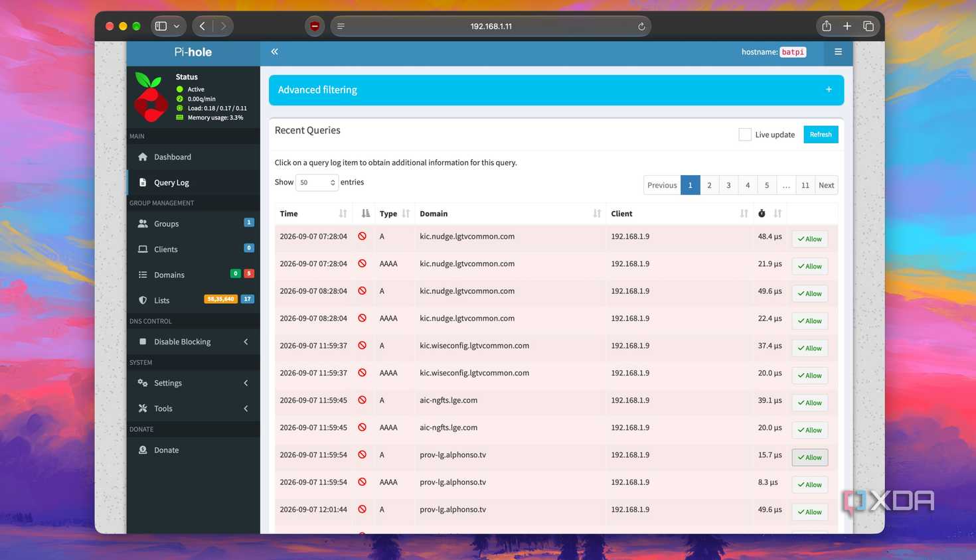976x560 pixels.
Task: Click Next pagination button
Action: (826, 185)
